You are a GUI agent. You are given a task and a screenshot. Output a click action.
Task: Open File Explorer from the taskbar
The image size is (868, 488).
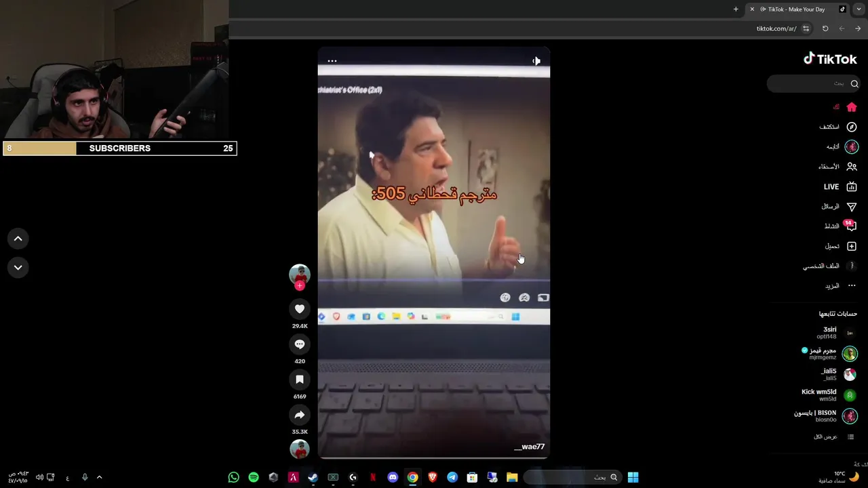(512, 477)
